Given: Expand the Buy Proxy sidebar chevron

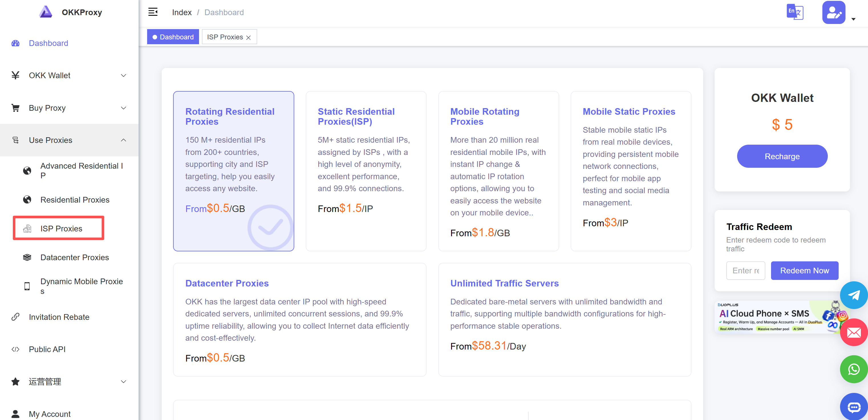Looking at the screenshot, I should click(x=124, y=108).
